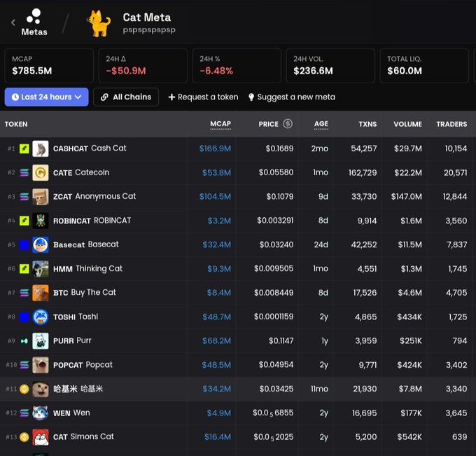Screen dimensions: 476x456
Task: Sort table by AGE column
Action: click(321, 124)
